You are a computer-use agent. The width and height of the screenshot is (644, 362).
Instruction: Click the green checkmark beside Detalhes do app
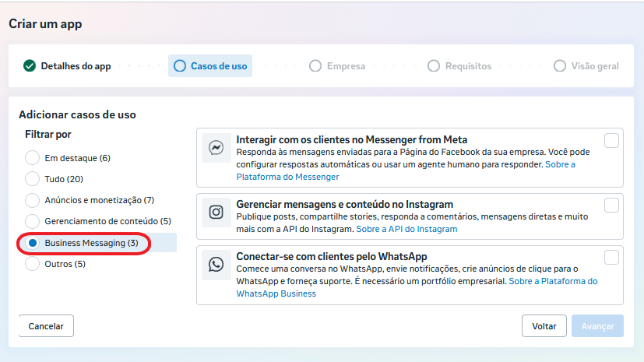click(x=30, y=65)
